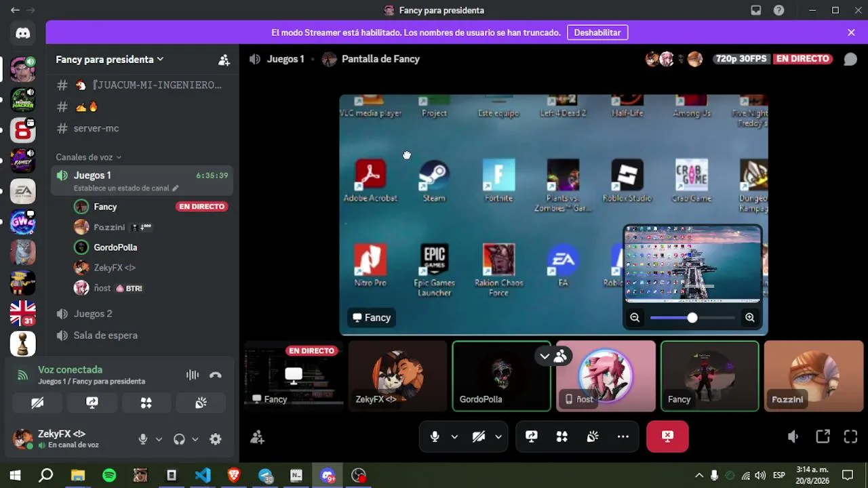The width and height of the screenshot is (868, 488).
Task: Expand the Fancy para presidenta server menu
Action: tap(110, 60)
